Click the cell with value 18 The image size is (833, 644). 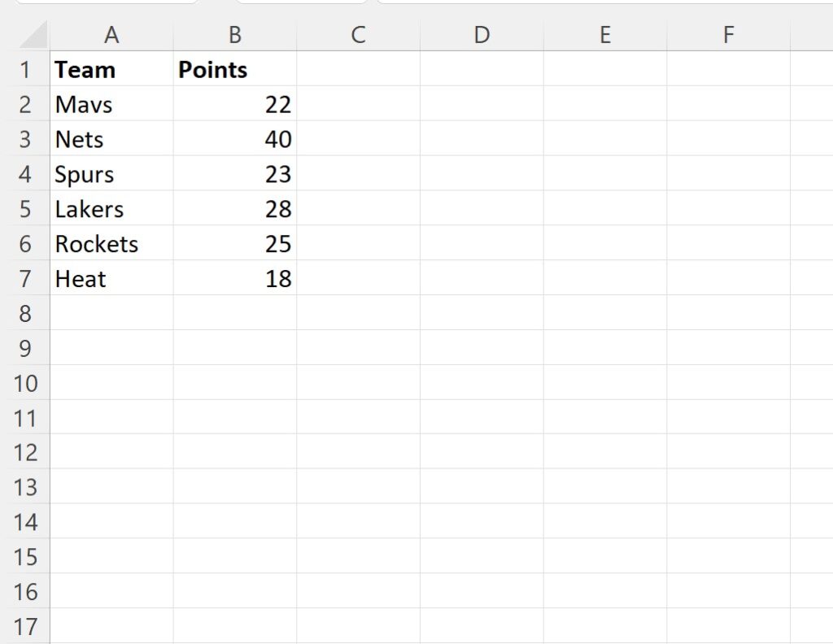tap(234, 279)
